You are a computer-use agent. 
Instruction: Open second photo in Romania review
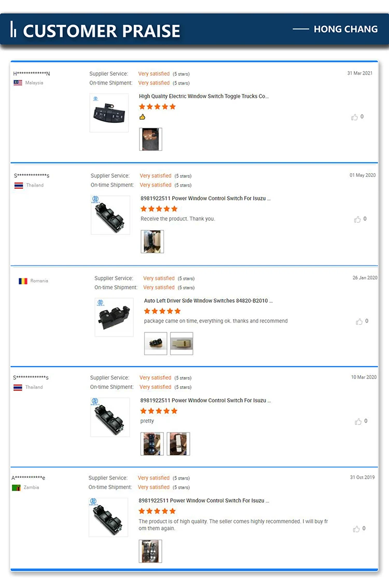[x=182, y=343]
